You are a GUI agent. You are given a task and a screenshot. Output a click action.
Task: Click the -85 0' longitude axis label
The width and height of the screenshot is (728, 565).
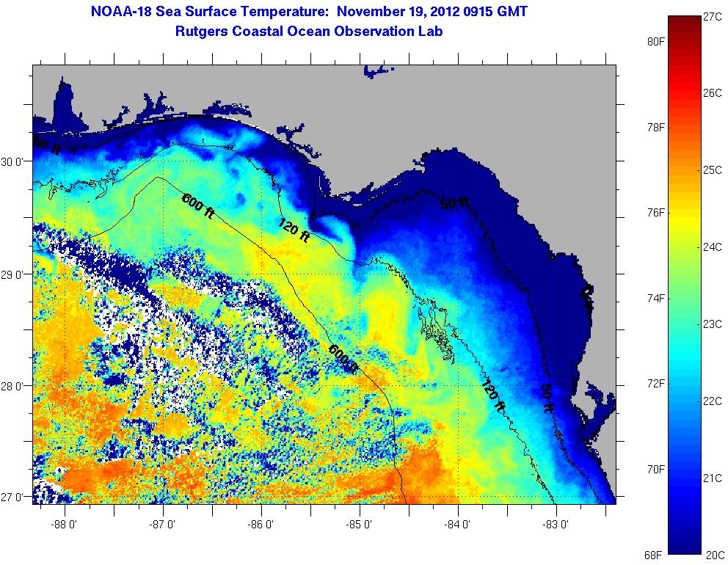(360, 525)
